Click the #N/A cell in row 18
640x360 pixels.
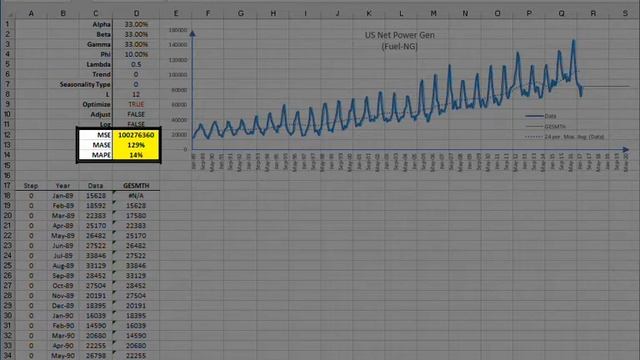(x=136, y=196)
